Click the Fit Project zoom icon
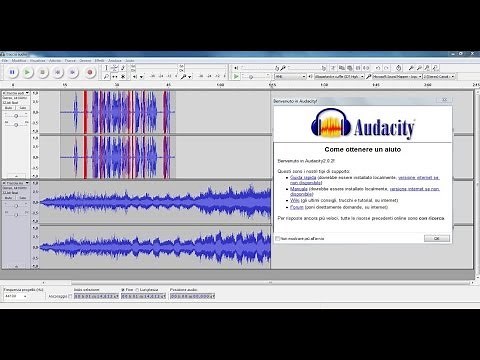This screenshot has width=480, height=360. 435,68
